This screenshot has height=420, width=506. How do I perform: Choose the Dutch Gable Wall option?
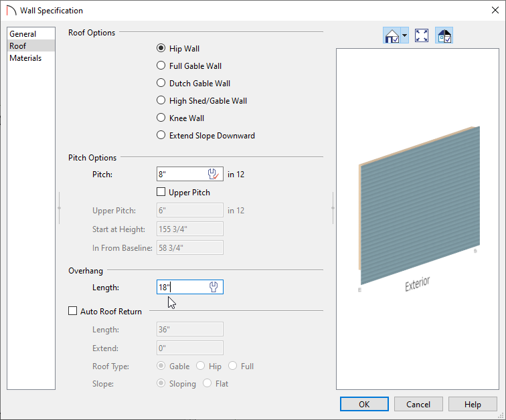[161, 83]
